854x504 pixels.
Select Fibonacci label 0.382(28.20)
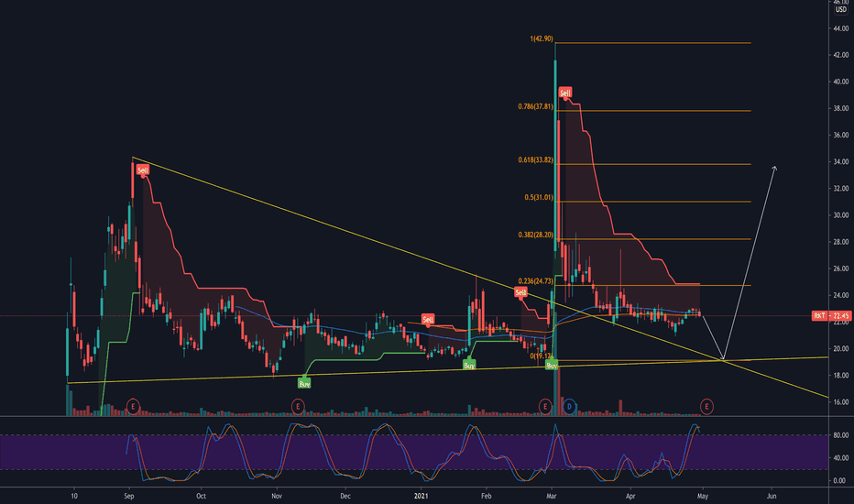point(535,235)
